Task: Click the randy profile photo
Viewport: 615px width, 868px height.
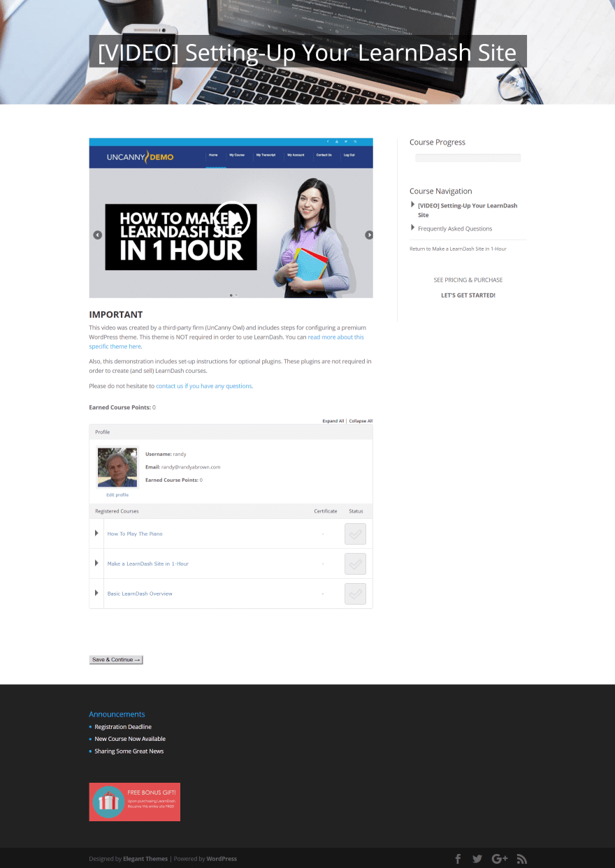Action: [x=117, y=467]
